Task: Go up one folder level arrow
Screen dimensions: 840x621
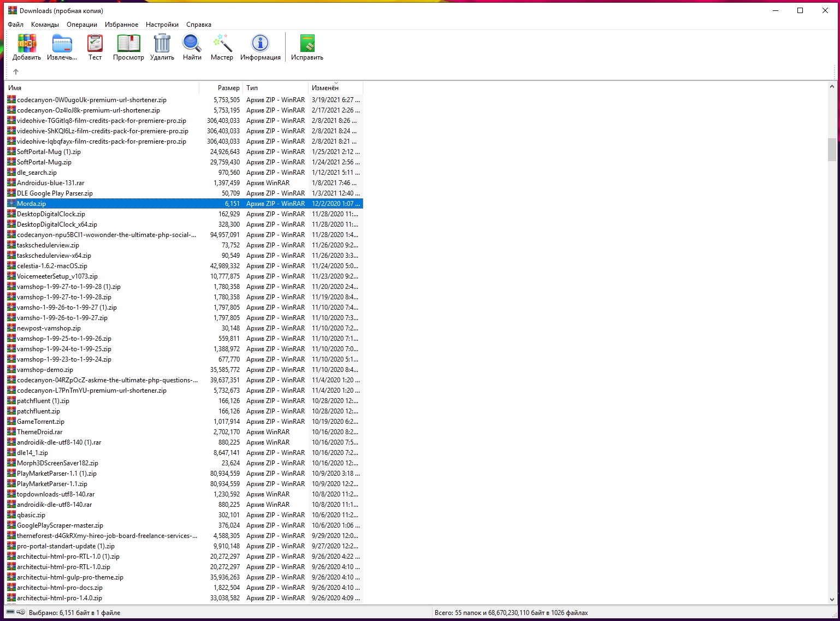Action: click(16, 72)
